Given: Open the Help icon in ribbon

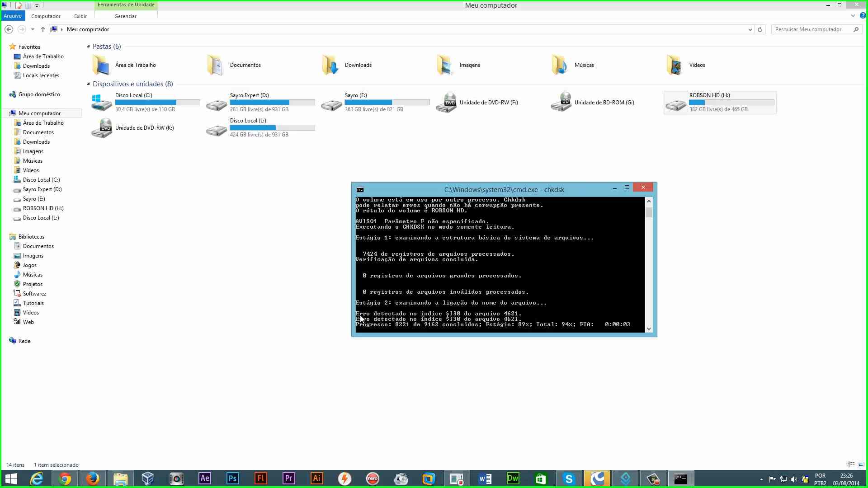Looking at the screenshot, I should point(863,16).
